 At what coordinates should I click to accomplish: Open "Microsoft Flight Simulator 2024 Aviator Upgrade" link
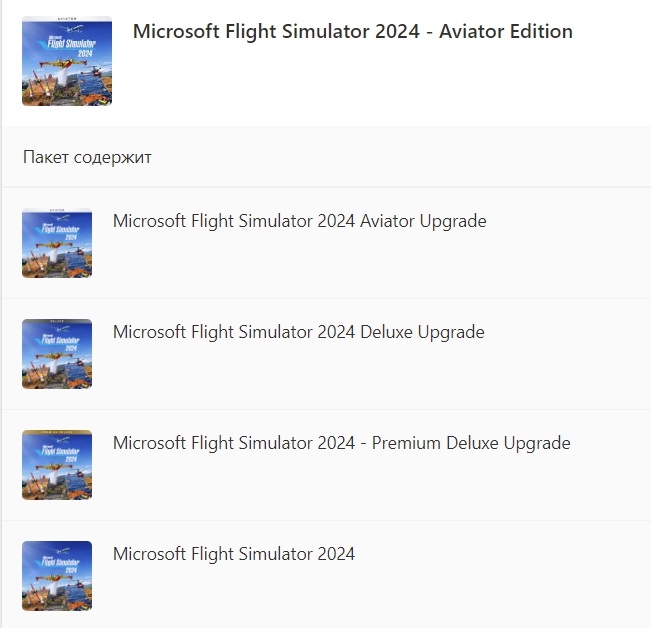[299, 221]
